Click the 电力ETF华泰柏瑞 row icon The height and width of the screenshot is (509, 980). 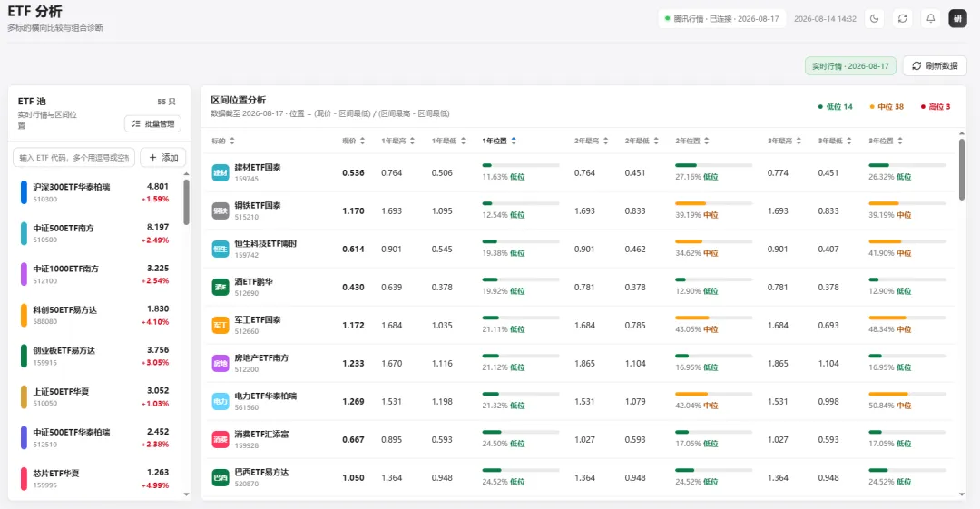[220, 401]
